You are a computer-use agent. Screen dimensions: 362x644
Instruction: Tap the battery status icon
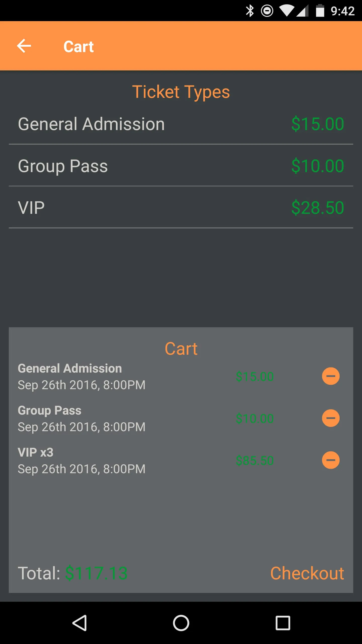[320, 11]
